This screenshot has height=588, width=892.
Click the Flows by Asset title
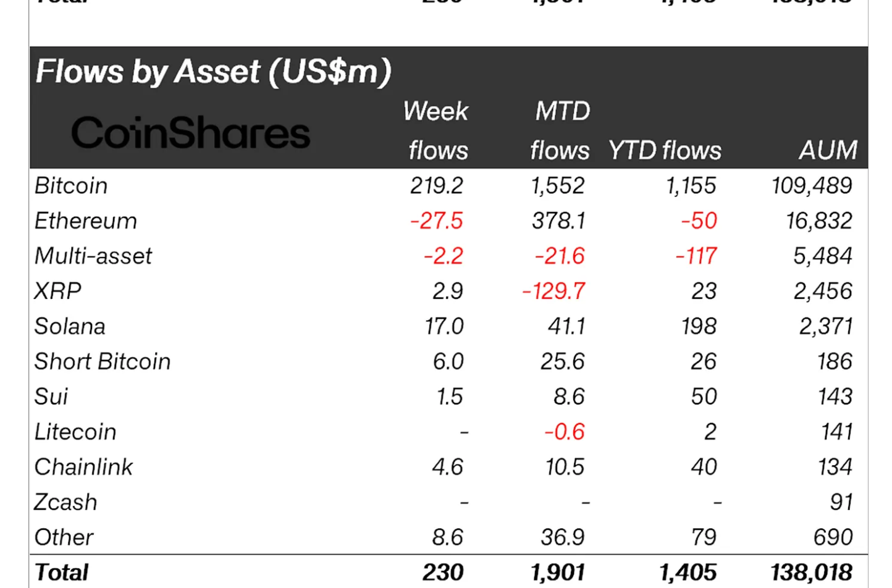tap(213, 72)
